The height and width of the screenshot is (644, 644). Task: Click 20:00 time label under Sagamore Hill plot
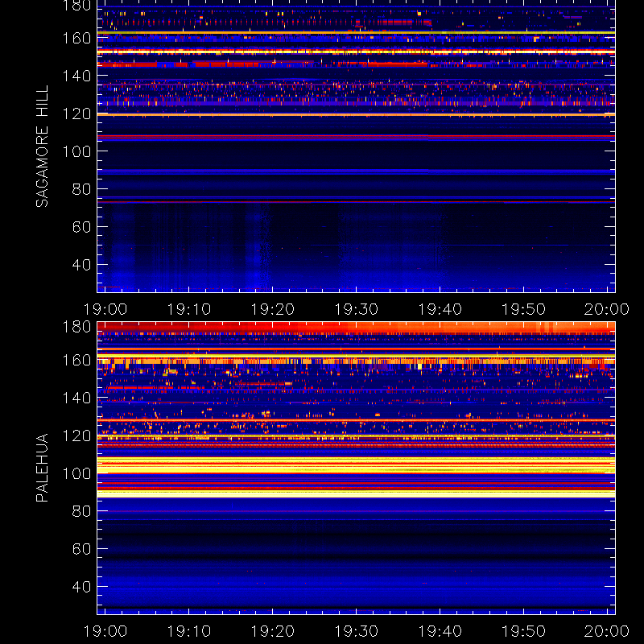[x=607, y=309]
